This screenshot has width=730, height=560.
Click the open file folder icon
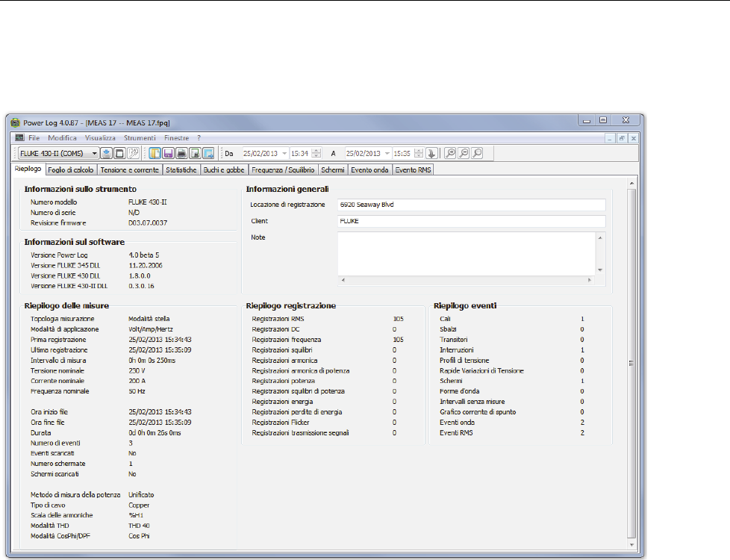pos(155,153)
